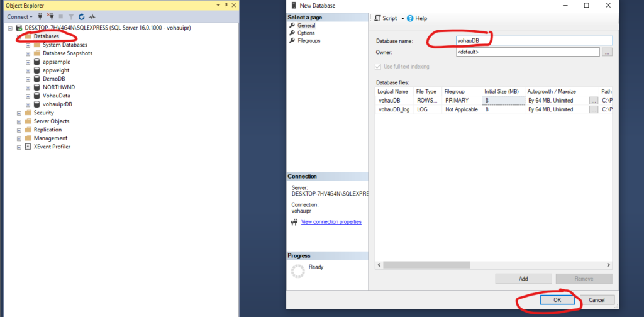Open the Activity Monitor icon
The width and height of the screenshot is (644, 317).
point(92,16)
